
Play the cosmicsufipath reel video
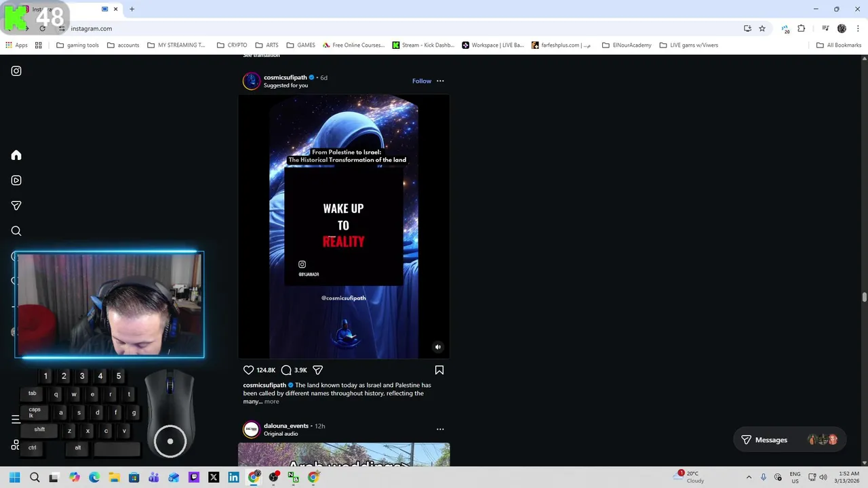(x=344, y=227)
